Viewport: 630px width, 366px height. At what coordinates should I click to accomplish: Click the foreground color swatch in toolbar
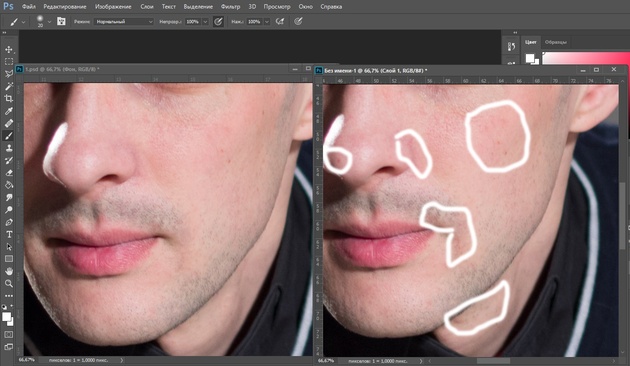[x=6, y=317]
